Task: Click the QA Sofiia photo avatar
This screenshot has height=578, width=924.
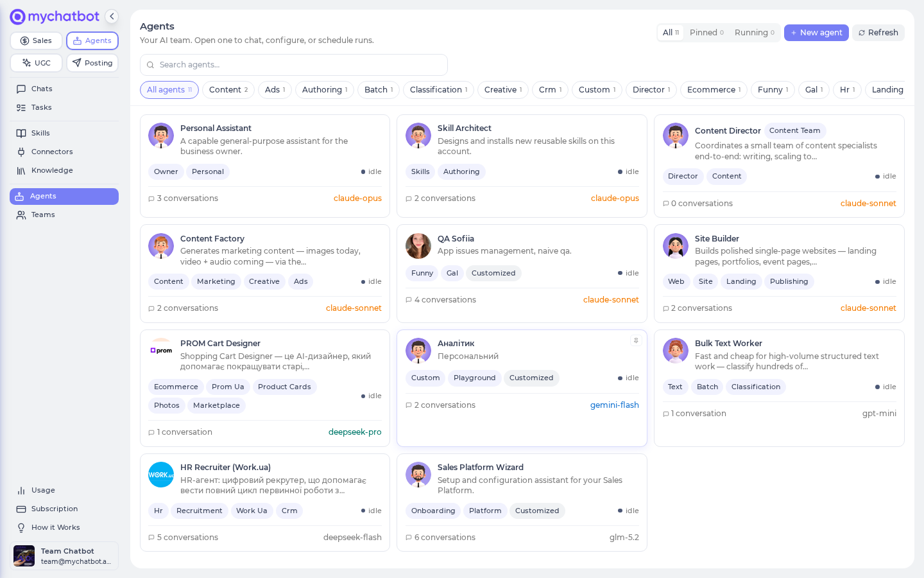Action: [418, 246]
